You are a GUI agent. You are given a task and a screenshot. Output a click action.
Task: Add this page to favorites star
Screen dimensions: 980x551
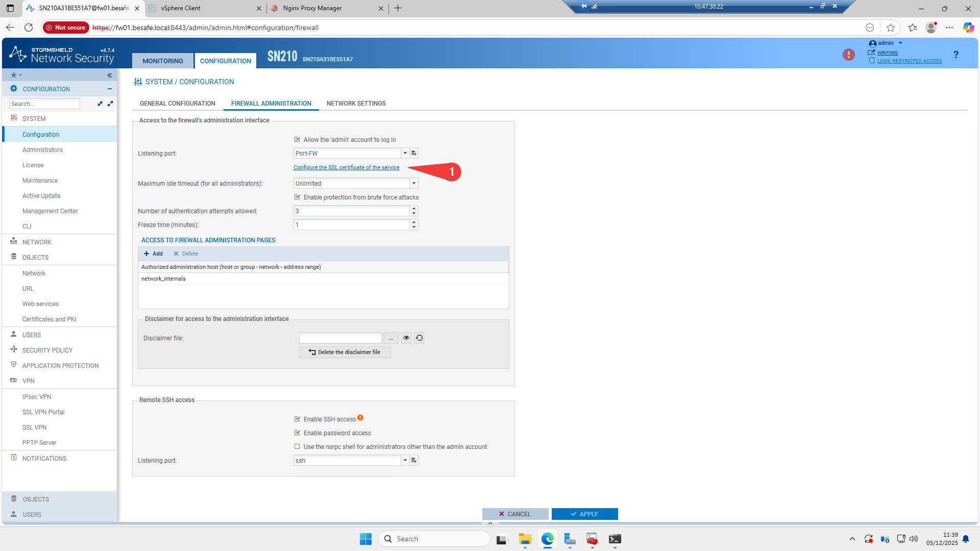[891, 28]
